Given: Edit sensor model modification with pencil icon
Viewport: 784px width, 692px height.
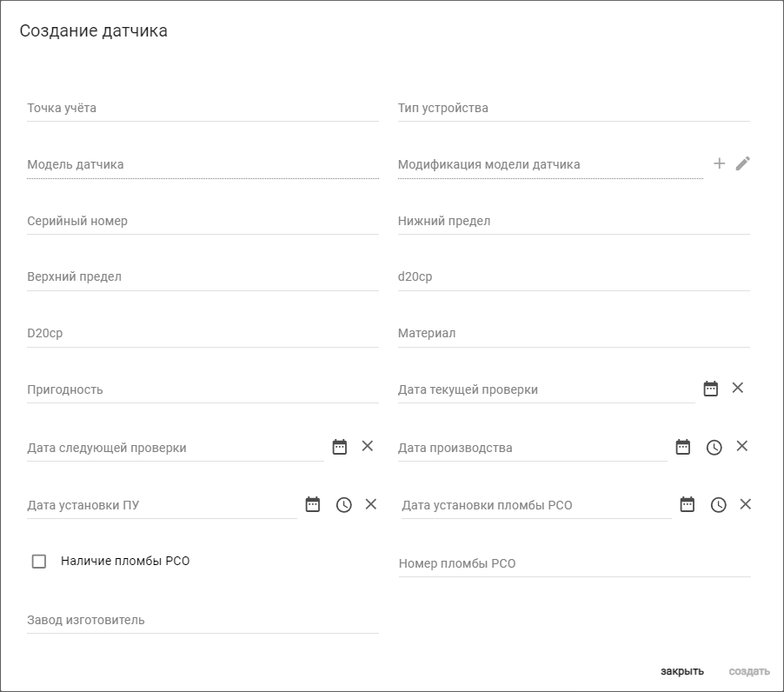Looking at the screenshot, I should 743,163.
